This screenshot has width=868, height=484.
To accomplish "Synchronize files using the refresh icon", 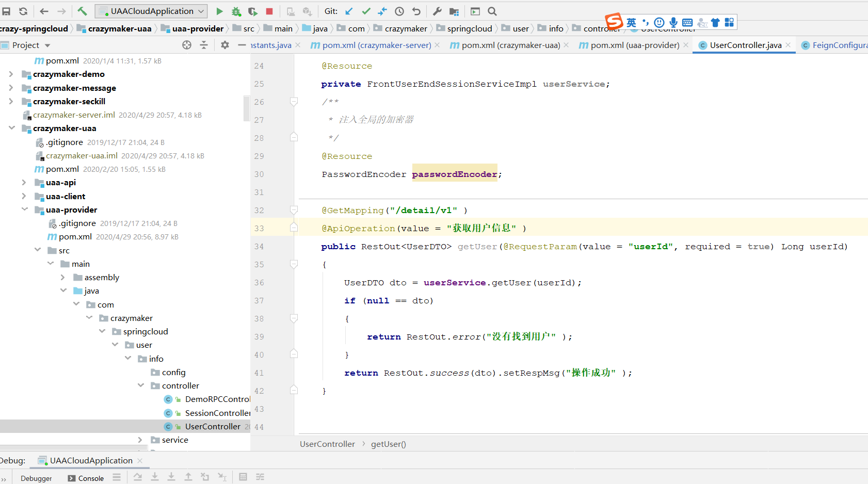I will coord(23,11).
